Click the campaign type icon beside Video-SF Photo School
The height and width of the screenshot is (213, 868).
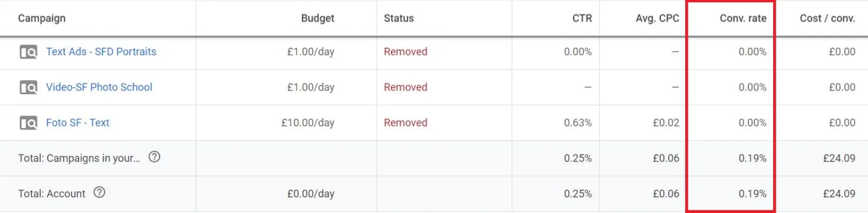(x=28, y=87)
